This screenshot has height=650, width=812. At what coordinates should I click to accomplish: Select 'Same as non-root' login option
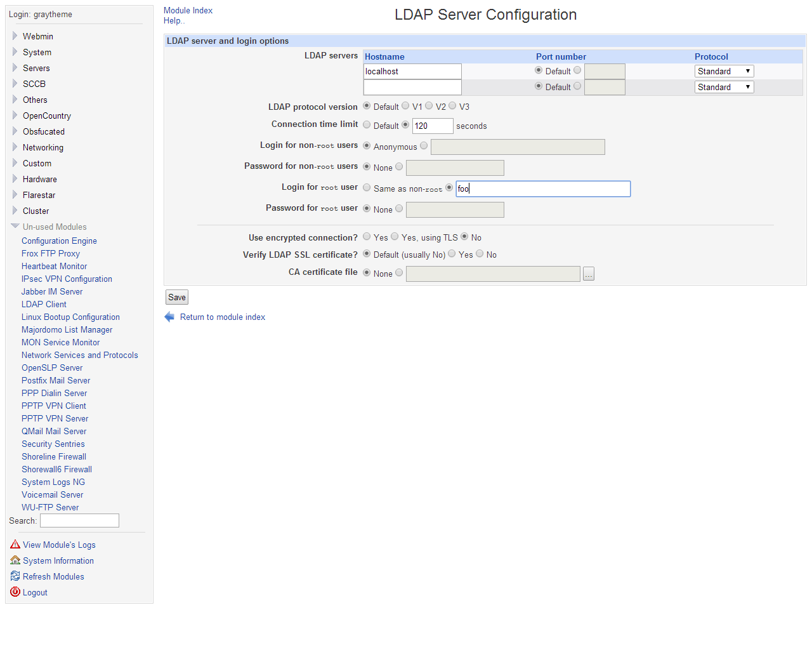pos(367,188)
